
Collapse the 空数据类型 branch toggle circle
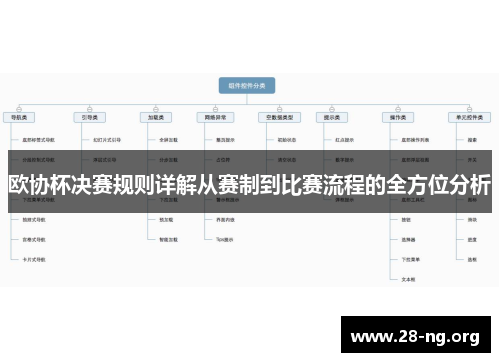[x=279, y=109]
